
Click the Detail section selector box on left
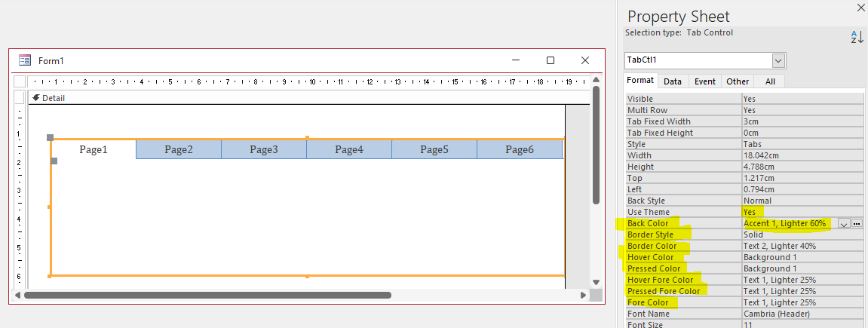[20, 98]
